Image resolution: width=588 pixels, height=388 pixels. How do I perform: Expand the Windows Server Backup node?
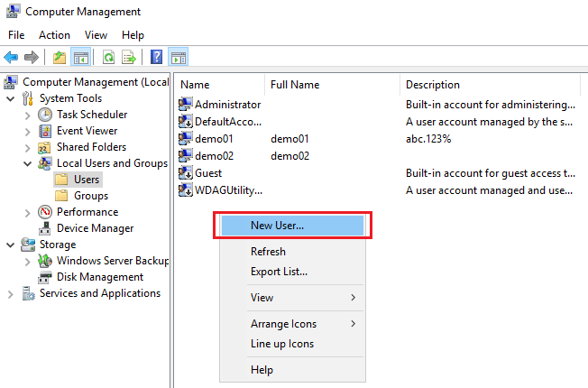coord(27,262)
